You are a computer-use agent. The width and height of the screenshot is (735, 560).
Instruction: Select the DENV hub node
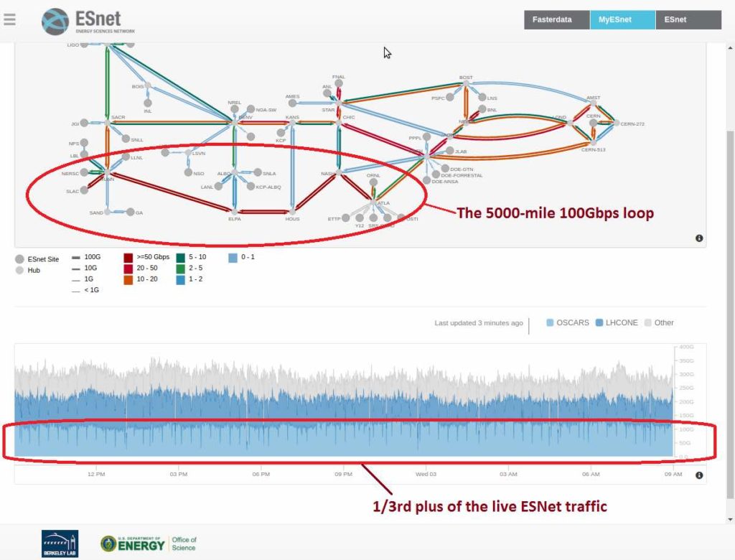(x=235, y=123)
